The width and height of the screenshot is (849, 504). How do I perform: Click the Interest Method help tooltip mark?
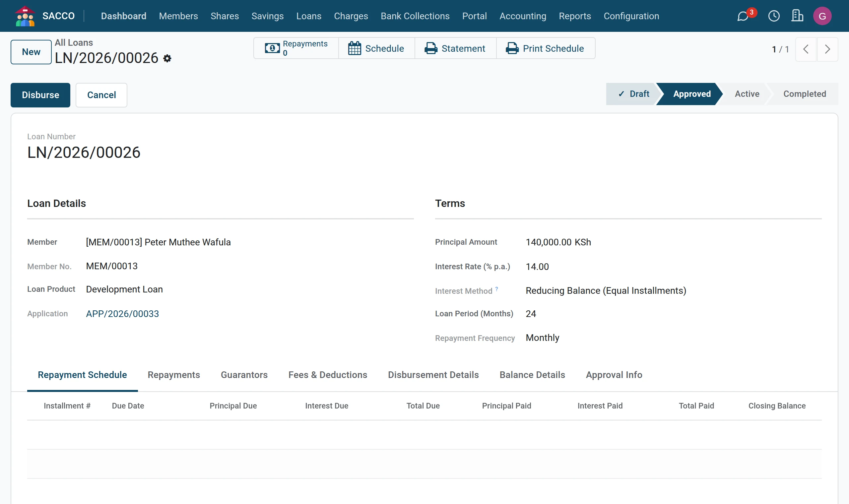click(496, 289)
